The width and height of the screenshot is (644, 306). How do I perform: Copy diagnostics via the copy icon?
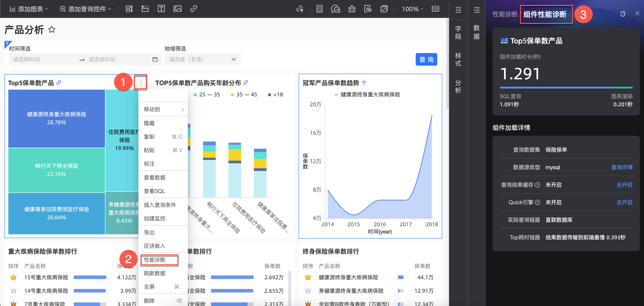click(x=623, y=14)
